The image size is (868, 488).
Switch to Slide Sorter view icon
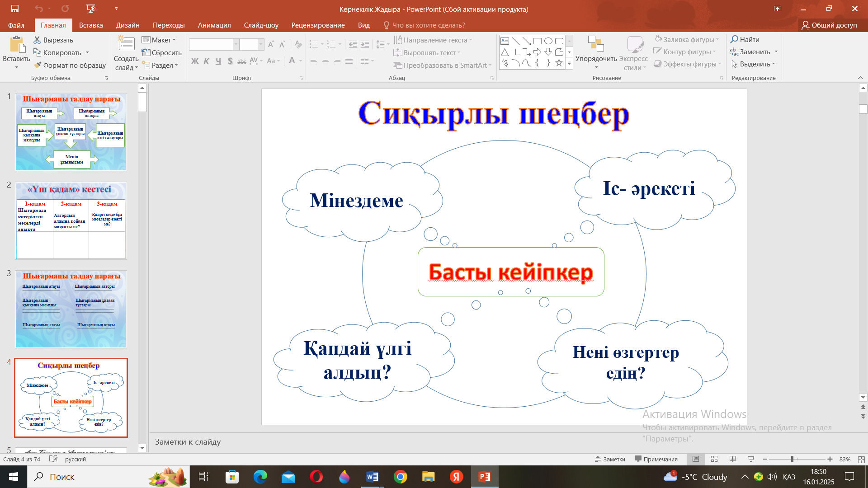tap(714, 459)
